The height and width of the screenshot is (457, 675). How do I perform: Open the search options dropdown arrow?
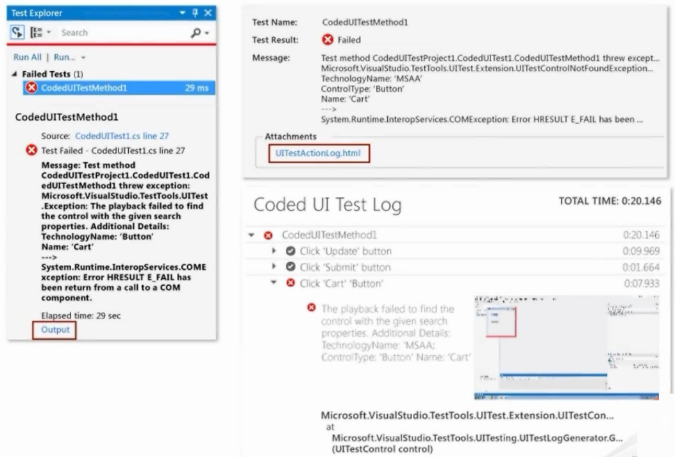click(207, 33)
